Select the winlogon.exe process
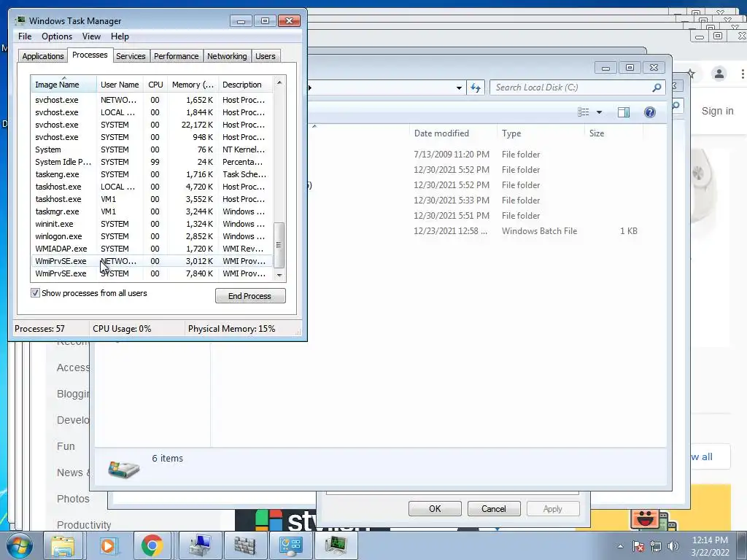The image size is (747, 560). (152, 236)
